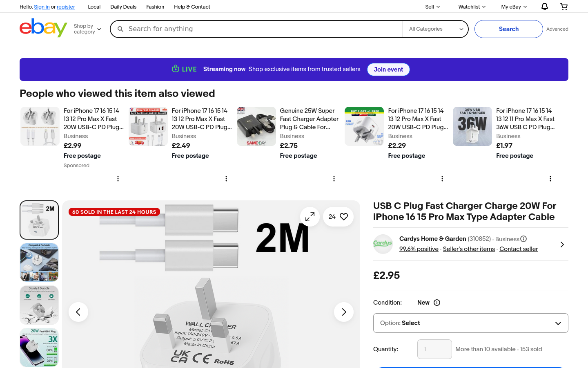Click the info icon next to New condition
588x368 pixels.
click(x=437, y=303)
